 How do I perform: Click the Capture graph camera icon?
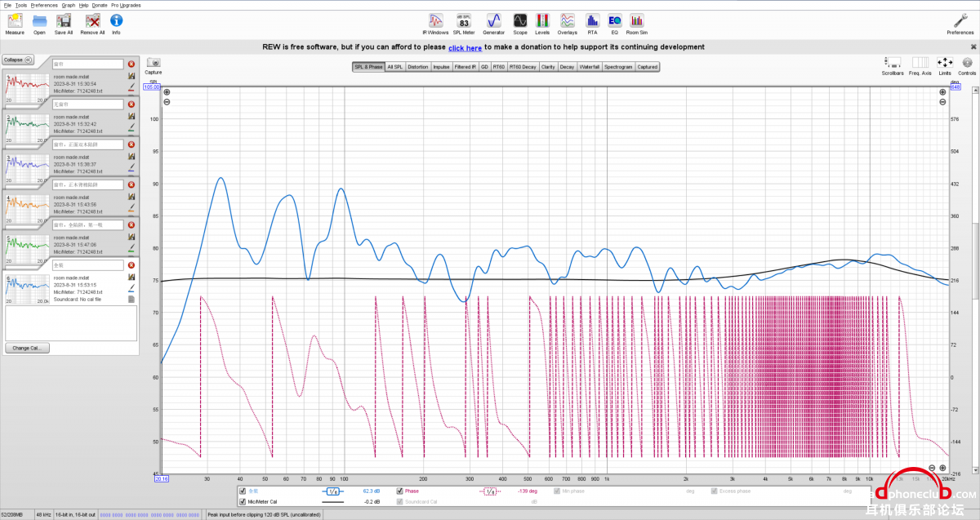(x=154, y=62)
